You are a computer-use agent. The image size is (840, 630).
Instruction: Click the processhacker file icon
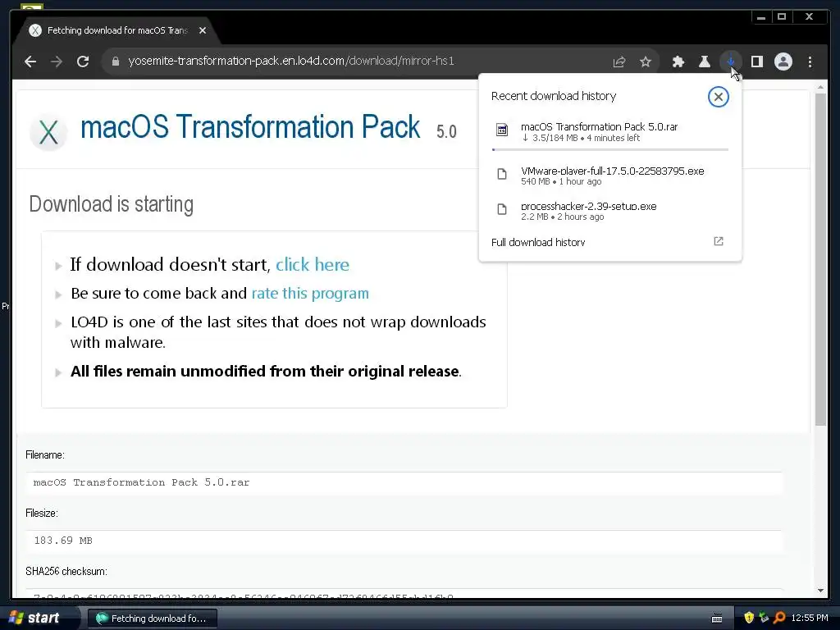pyautogui.click(x=502, y=209)
